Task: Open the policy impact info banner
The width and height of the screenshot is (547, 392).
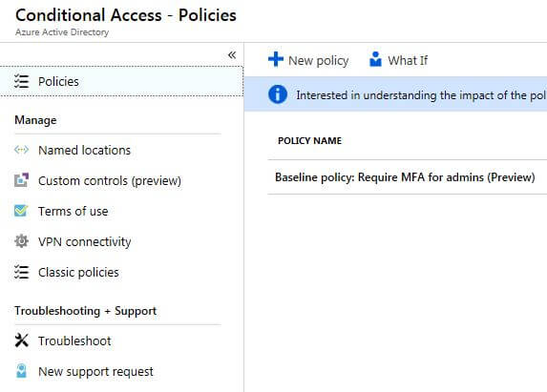Action: 395,94
